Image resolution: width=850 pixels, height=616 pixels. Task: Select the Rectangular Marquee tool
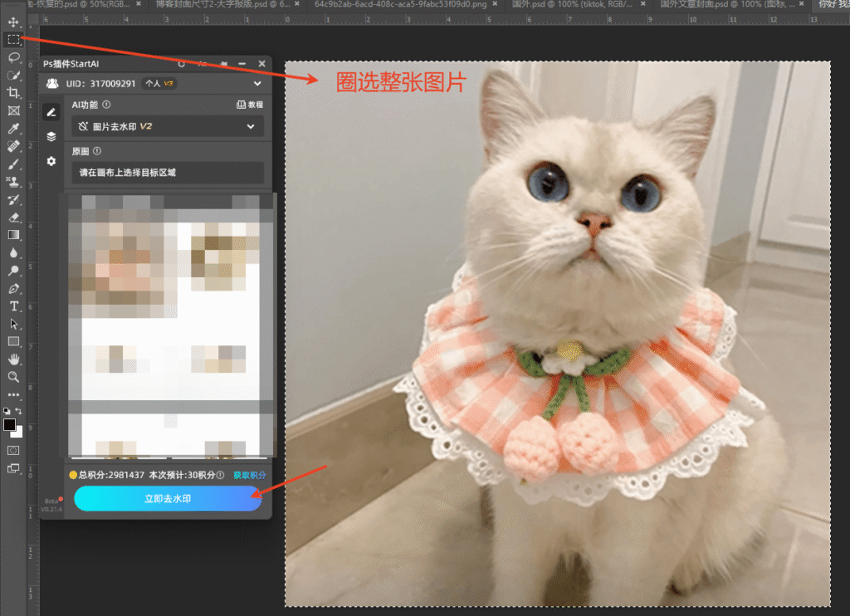(x=13, y=39)
